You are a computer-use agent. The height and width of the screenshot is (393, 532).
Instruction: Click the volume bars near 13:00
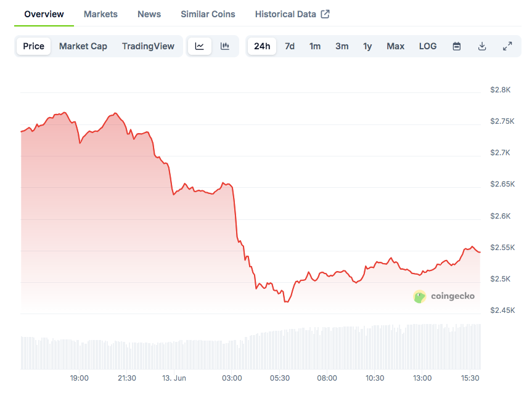click(422, 348)
